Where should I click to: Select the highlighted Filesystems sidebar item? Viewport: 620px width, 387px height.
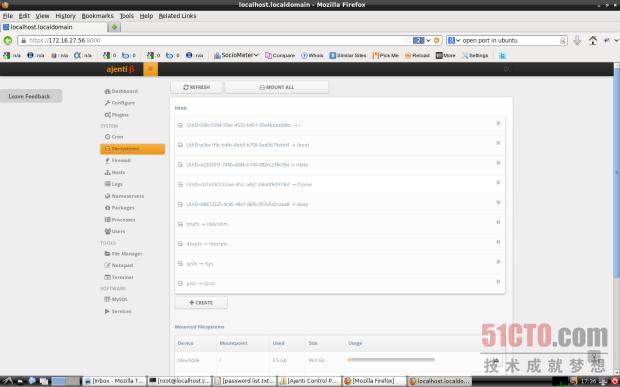pyautogui.click(x=132, y=149)
